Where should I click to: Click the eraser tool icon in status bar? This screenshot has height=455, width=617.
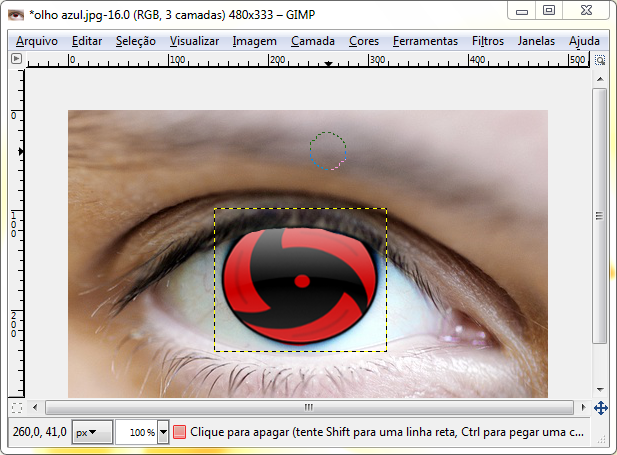[x=179, y=432]
